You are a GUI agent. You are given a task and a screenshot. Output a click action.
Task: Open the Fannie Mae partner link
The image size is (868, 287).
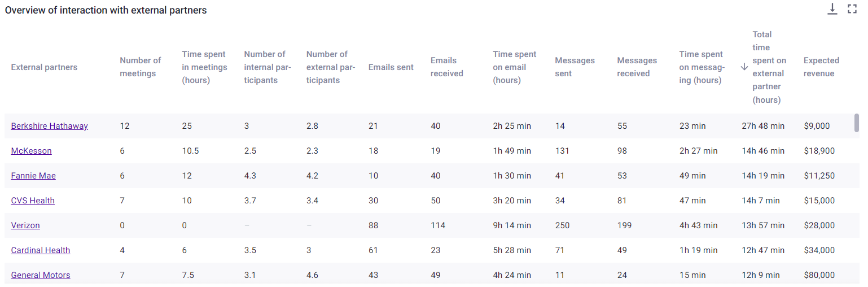pos(33,176)
